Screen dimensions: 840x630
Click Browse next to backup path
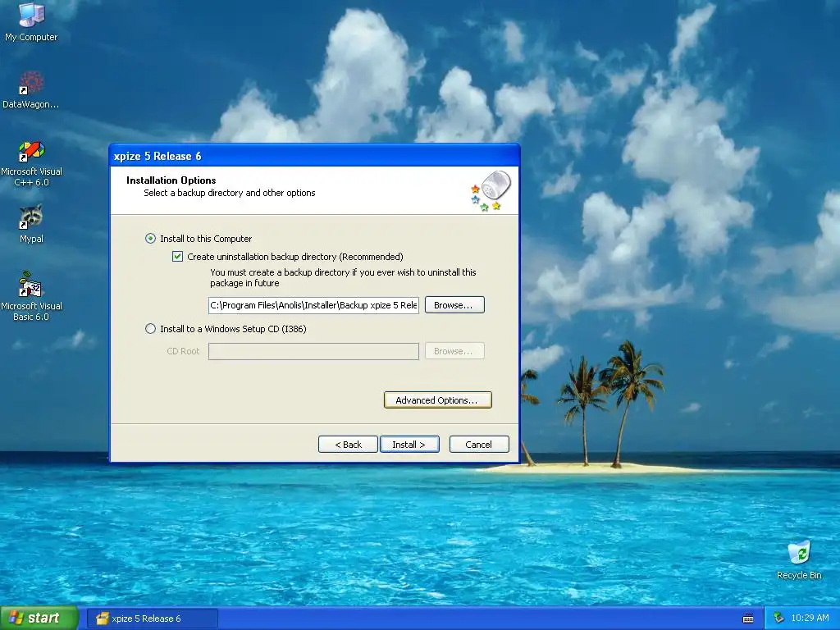point(454,305)
